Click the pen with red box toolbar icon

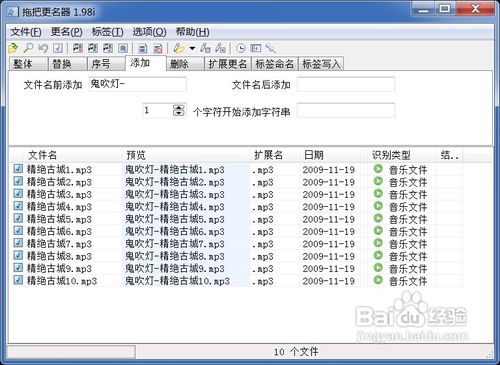coord(220,49)
